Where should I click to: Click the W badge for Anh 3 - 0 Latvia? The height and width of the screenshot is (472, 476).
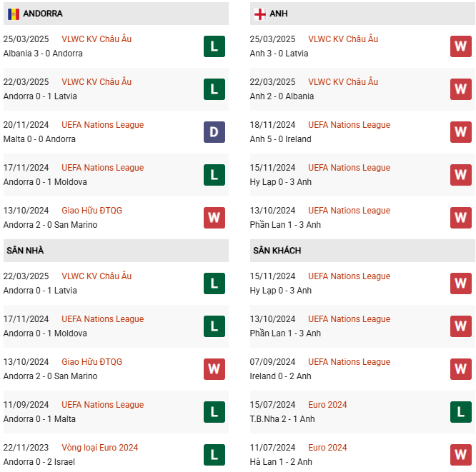coord(461,46)
